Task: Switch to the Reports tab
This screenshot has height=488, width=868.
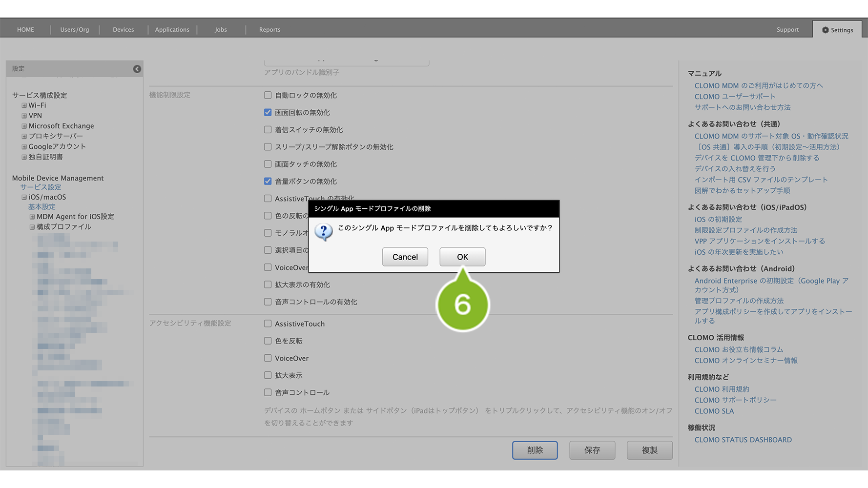Action: tap(269, 30)
